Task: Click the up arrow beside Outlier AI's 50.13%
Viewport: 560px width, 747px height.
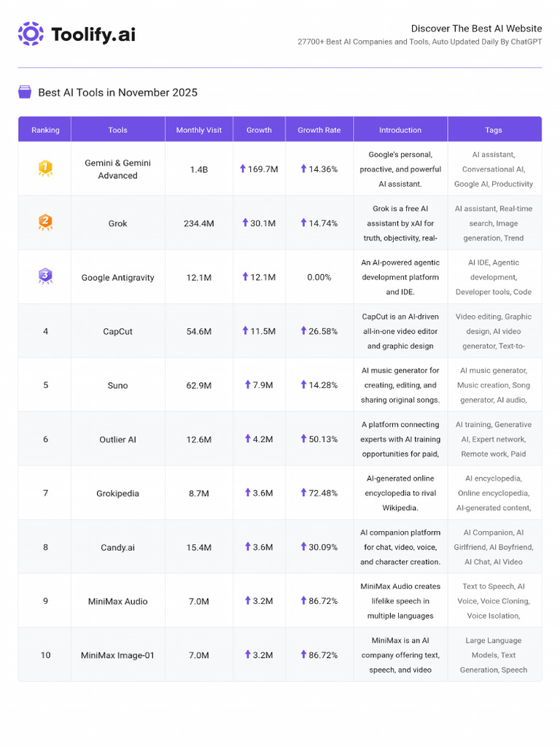Action: pyautogui.click(x=303, y=438)
